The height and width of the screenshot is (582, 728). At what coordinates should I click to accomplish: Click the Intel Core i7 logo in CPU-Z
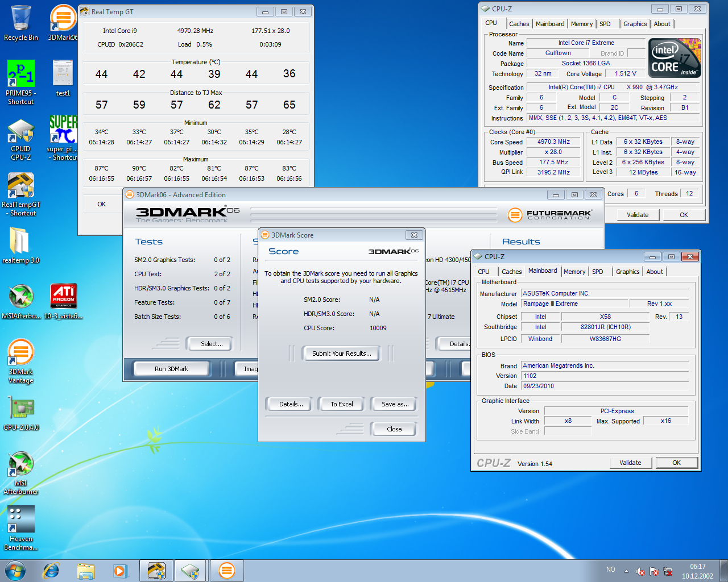(675, 58)
